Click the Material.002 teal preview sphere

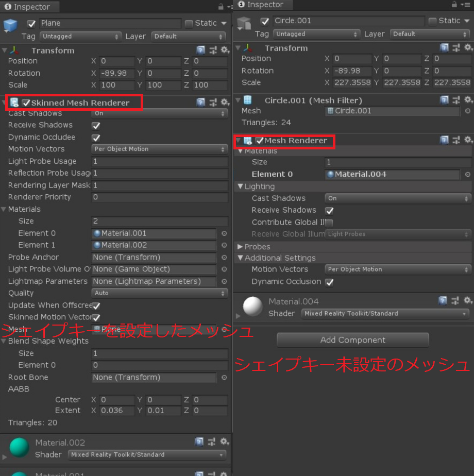point(20,448)
